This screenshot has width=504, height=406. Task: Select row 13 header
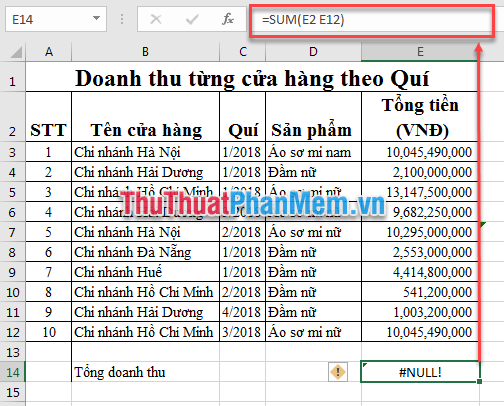13,352
